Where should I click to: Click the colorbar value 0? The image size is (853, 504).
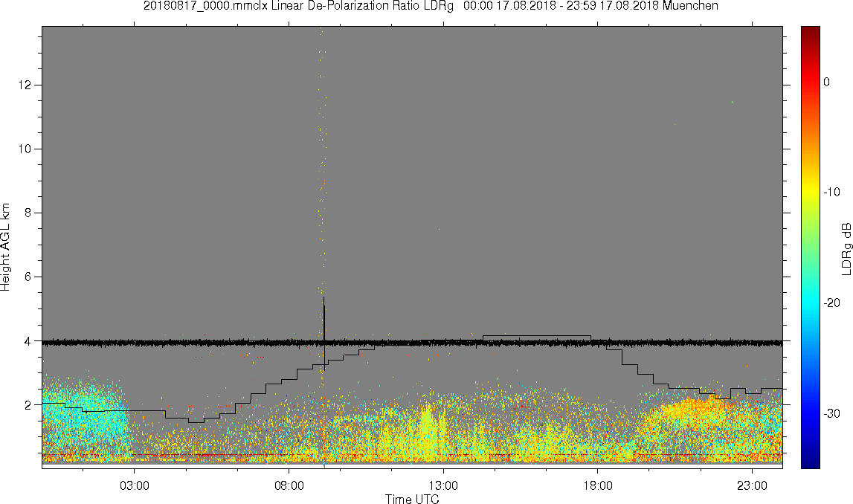pos(827,82)
